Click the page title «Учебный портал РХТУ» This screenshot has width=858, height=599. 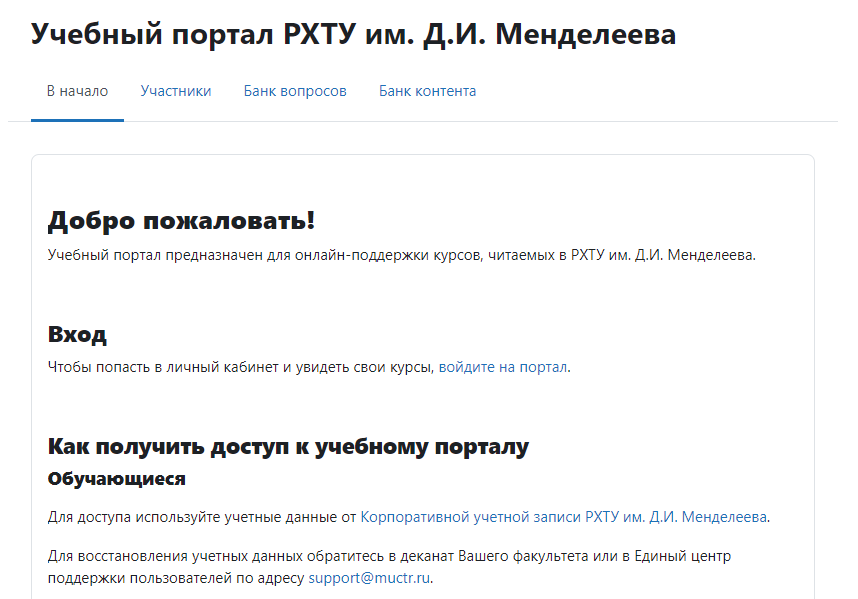coord(353,34)
